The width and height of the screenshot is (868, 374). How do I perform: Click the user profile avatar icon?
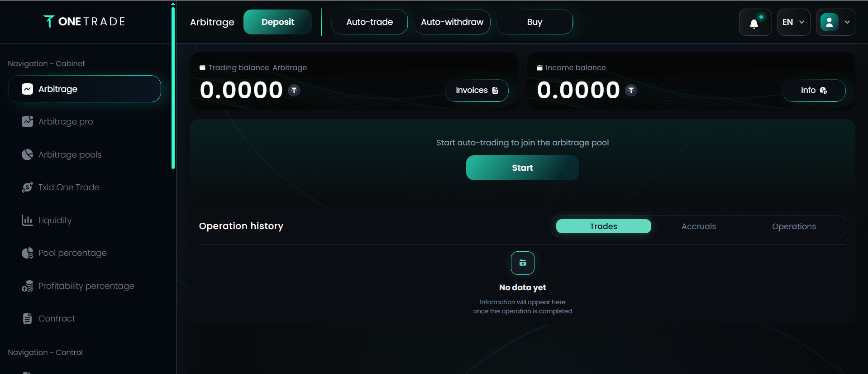click(829, 22)
